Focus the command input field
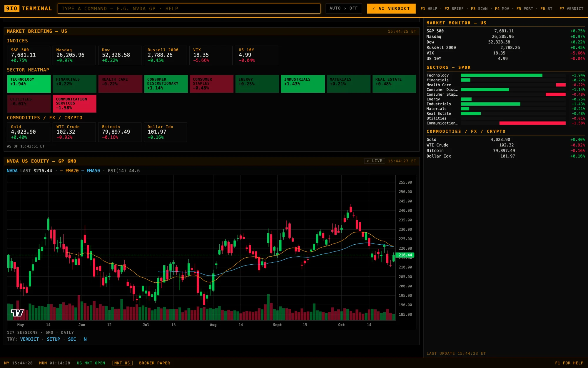The width and height of the screenshot is (588, 368). pyautogui.click(x=189, y=9)
